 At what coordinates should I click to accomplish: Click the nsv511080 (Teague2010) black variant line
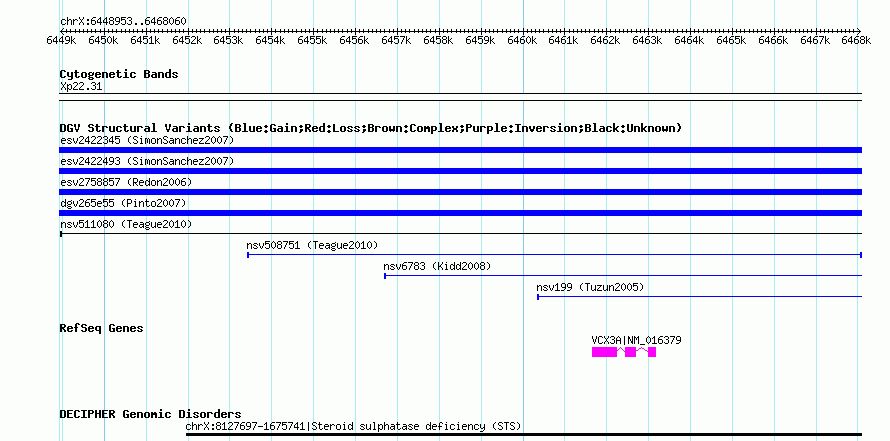(460, 233)
